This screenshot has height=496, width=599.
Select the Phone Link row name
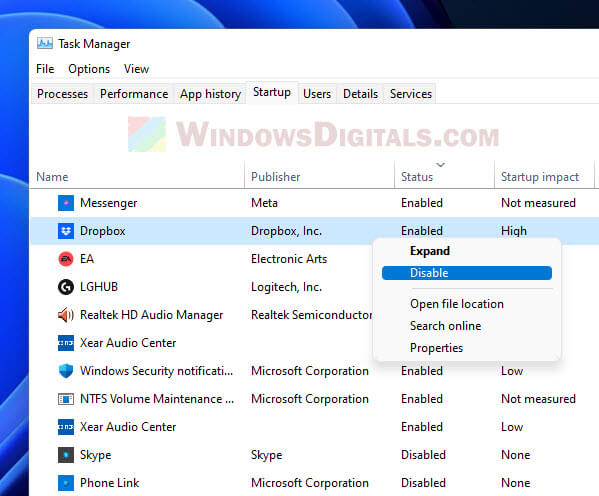point(110,483)
